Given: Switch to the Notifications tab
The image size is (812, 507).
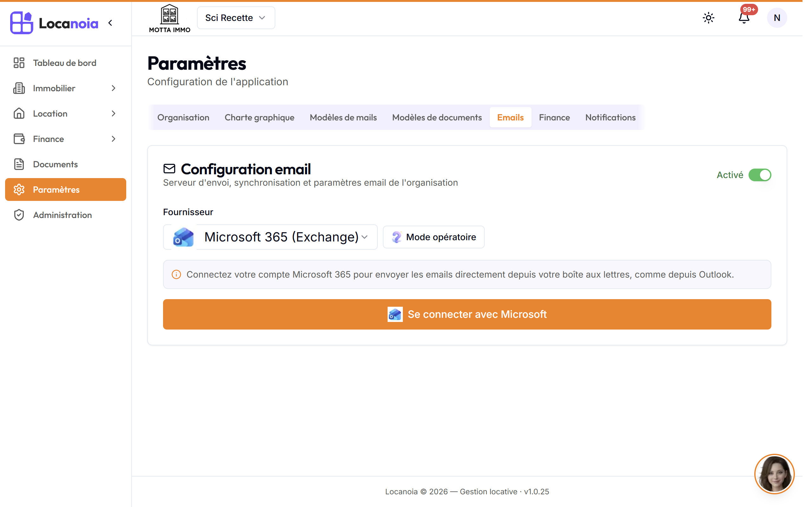Looking at the screenshot, I should tap(610, 117).
